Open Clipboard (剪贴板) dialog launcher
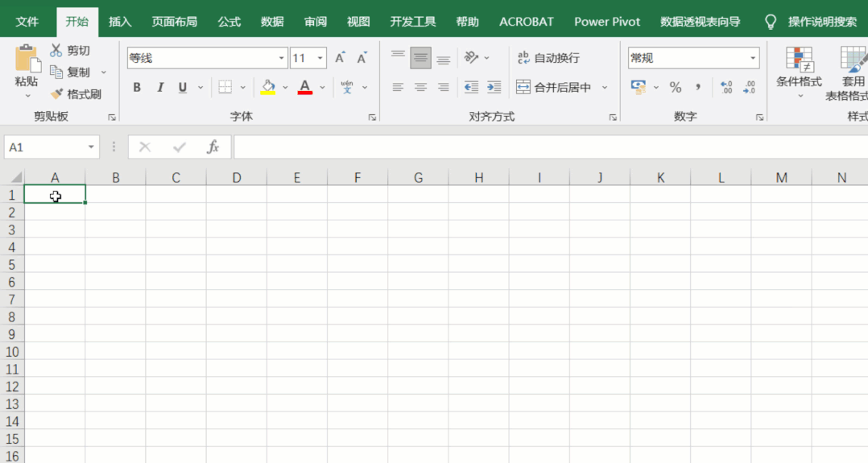 click(112, 118)
